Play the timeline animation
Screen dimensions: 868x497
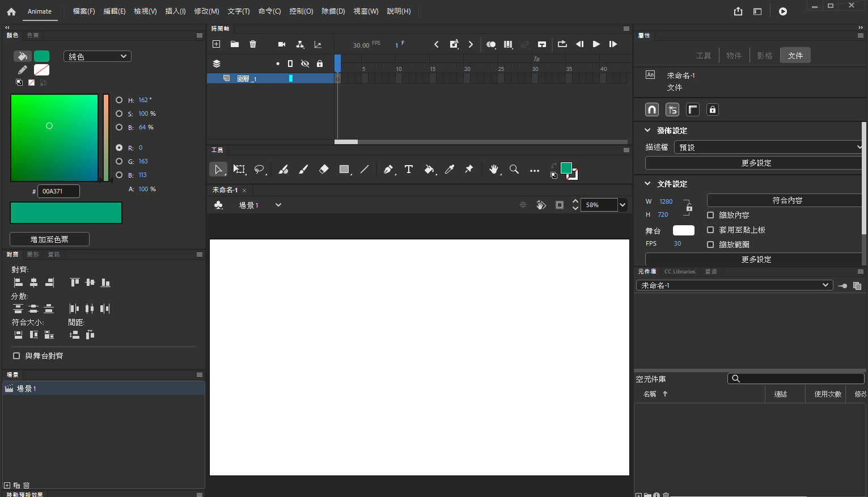pyautogui.click(x=596, y=44)
